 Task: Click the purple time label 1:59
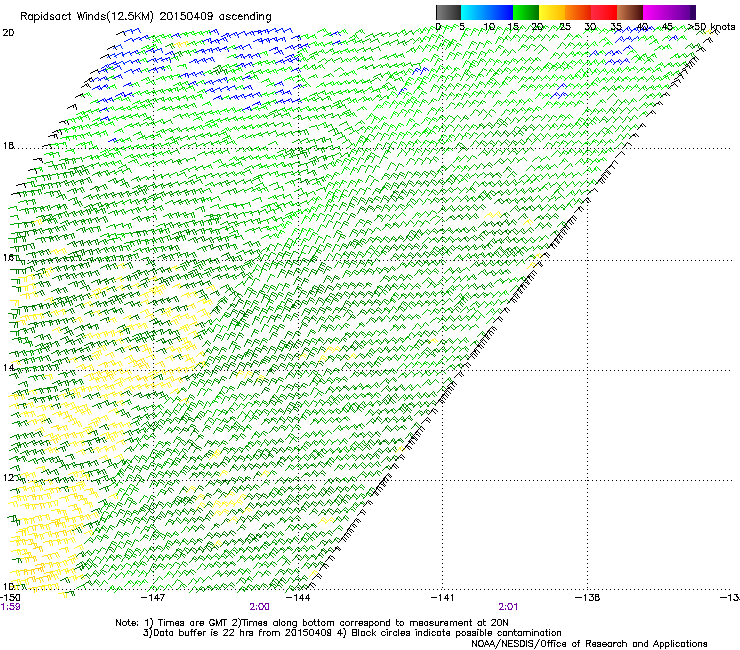pos(10,607)
